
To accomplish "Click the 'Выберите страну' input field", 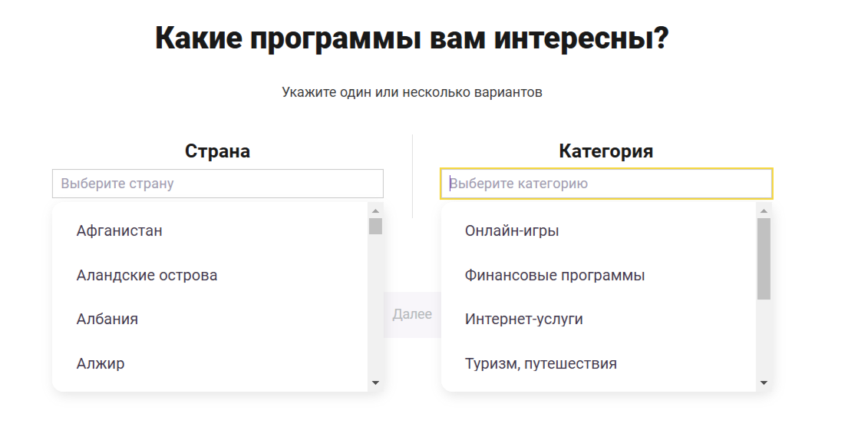I will coord(217,184).
